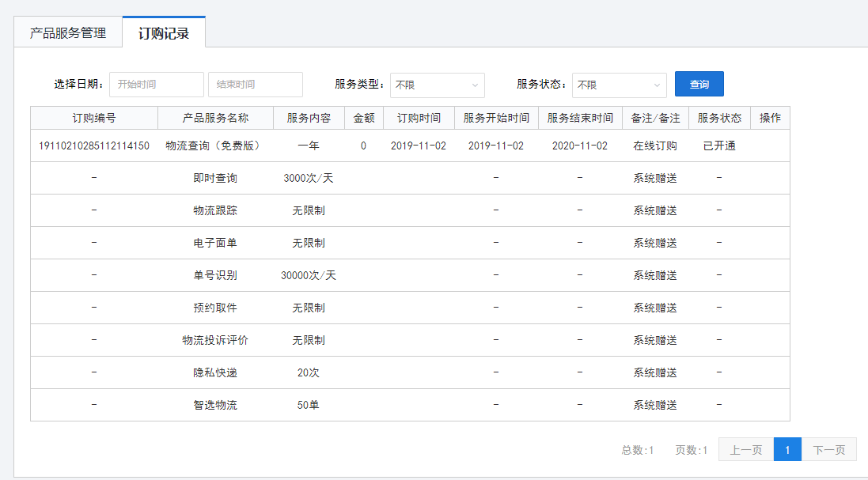
Task: Select the 隐私快递 service row
Action: coord(215,372)
